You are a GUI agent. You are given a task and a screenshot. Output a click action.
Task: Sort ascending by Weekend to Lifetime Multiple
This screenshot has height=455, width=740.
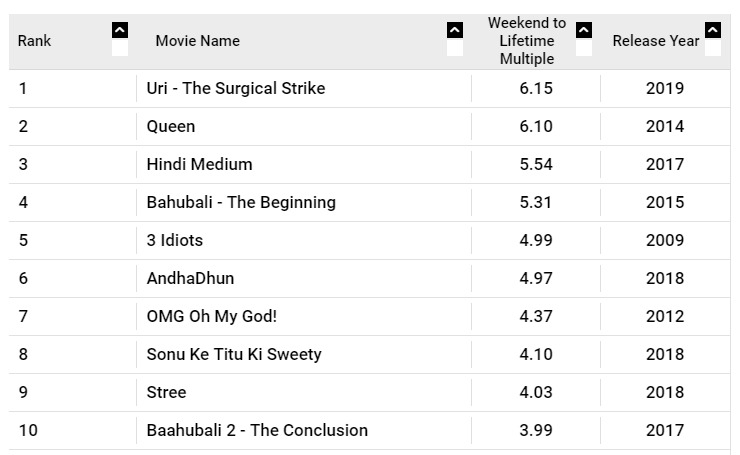pyautogui.click(x=584, y=31)
